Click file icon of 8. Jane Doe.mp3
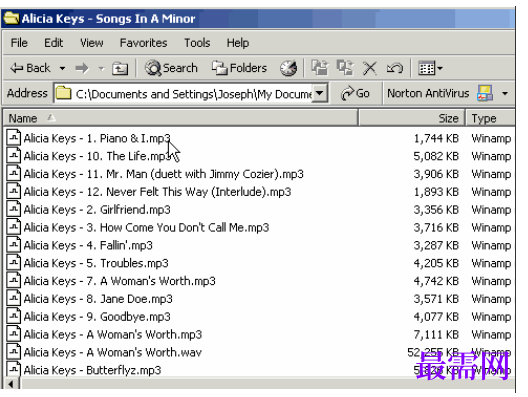Viewport: 528px width, 397px height. pyautogui.click(x=14, y=298)
